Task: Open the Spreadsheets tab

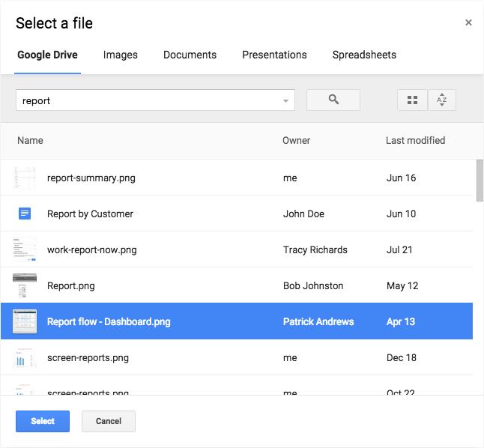Action: point(364,55)
